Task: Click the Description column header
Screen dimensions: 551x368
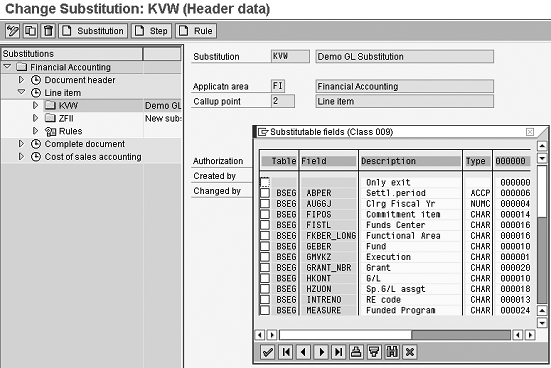Action: (x=410, y=161)
